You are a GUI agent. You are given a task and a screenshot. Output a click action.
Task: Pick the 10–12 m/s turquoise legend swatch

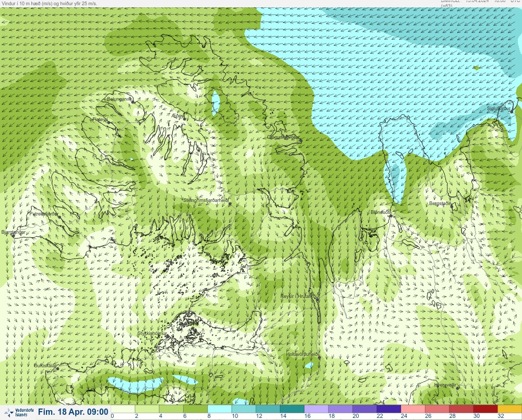[244, 409]
